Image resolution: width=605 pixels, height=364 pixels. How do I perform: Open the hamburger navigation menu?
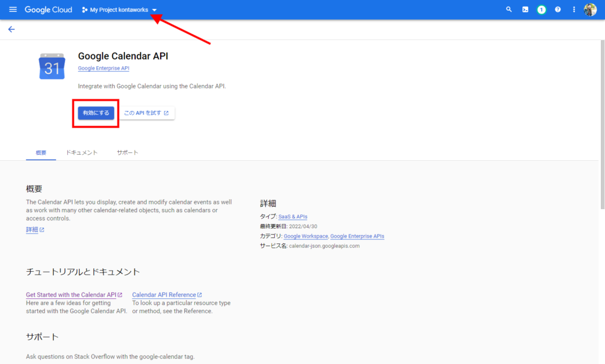tap(13, 9)
